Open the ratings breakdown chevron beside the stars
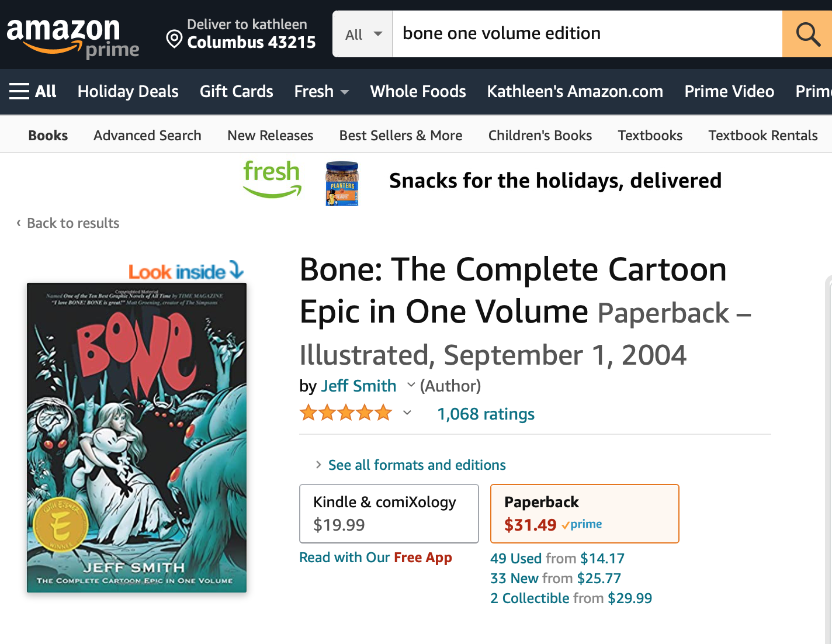Screen dimensions: 832x644 [405, 413]
